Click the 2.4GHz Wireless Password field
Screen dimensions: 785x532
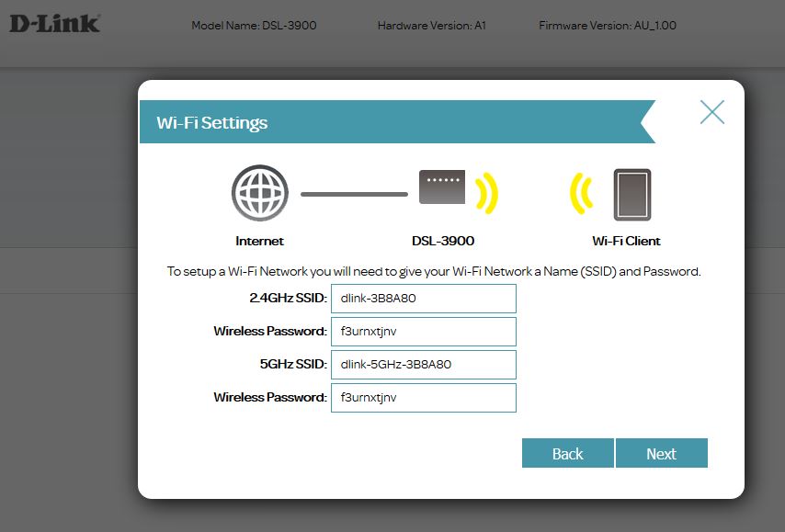coord(424,332)
